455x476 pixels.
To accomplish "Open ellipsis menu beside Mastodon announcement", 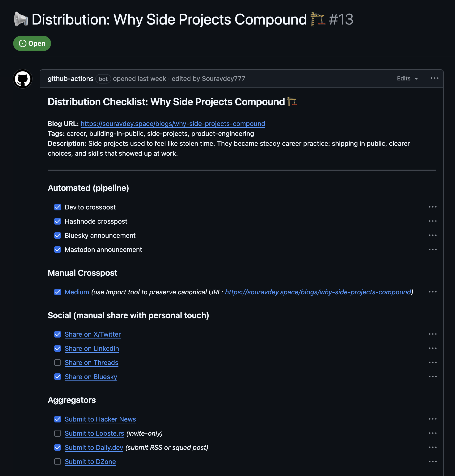I will point(432,249).
